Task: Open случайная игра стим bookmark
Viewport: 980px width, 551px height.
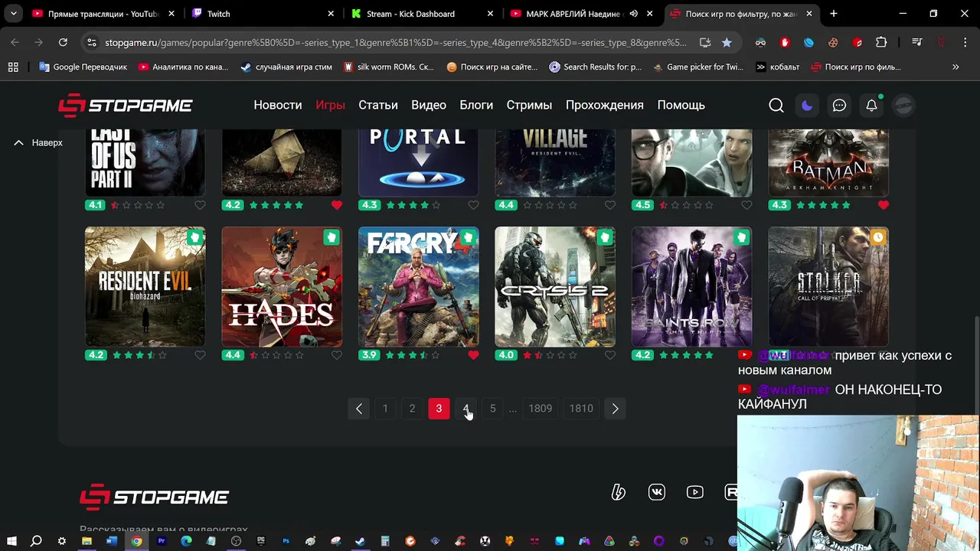Action: 286,67
